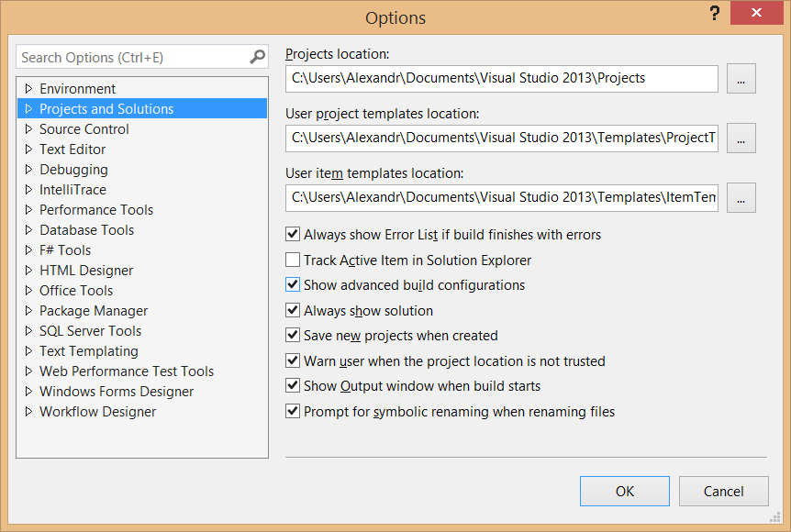Screen dimensions: 791x532
Task: Expand the Text Editor arrow
Action: (28, 149)
